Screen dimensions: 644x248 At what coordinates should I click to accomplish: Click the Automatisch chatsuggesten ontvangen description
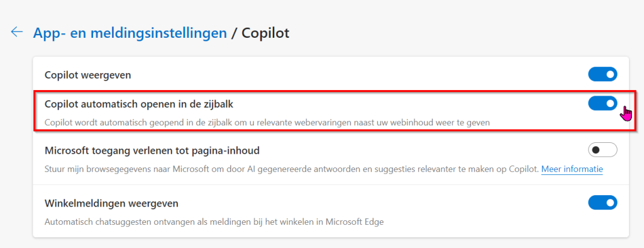(x=214, y=222)
